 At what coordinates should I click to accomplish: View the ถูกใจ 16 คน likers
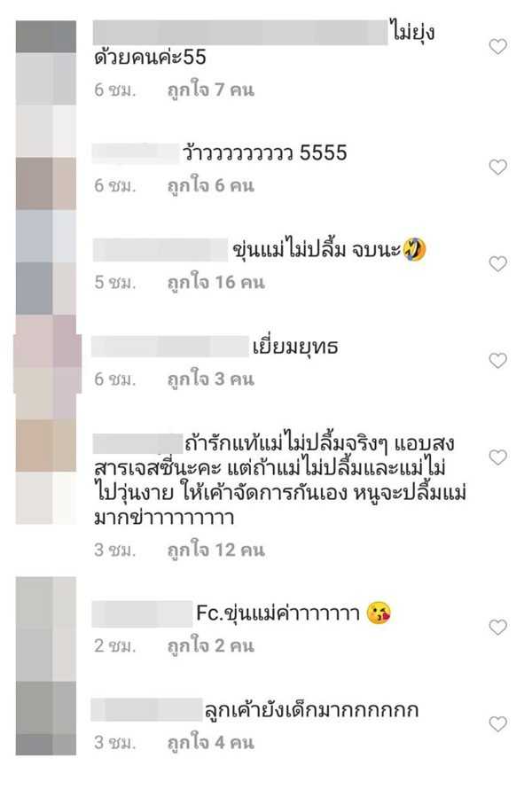215,283
